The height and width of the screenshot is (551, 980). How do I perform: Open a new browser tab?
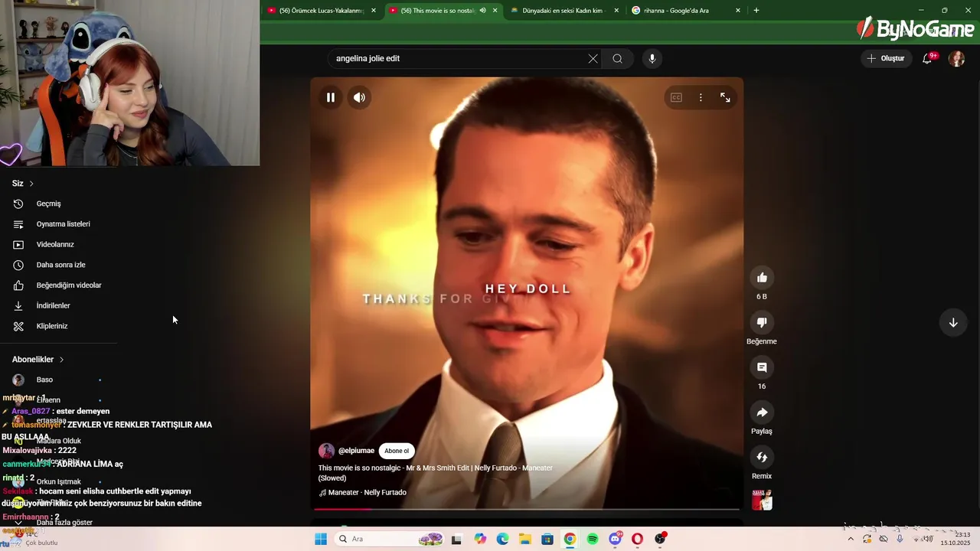coord(756,11)
